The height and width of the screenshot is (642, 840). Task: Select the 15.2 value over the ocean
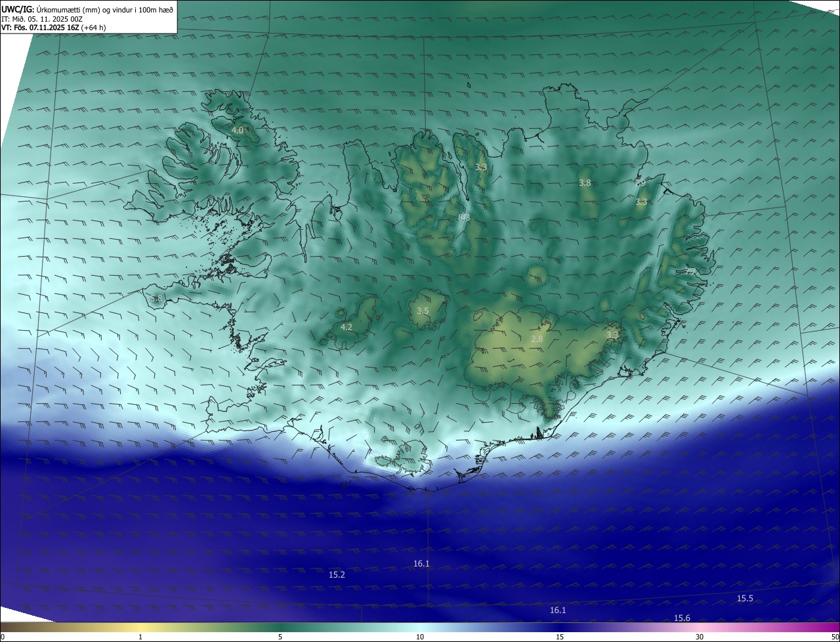point(337,574)
